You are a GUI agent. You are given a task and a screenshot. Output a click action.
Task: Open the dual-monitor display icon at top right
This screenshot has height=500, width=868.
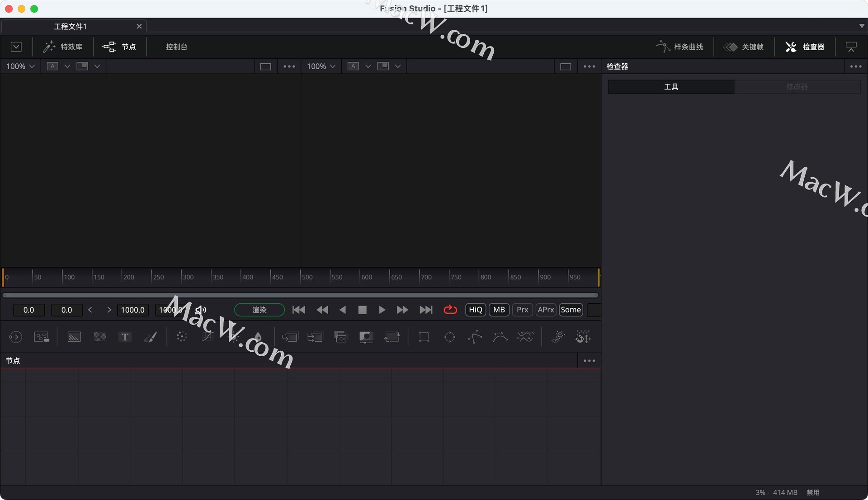851,47
